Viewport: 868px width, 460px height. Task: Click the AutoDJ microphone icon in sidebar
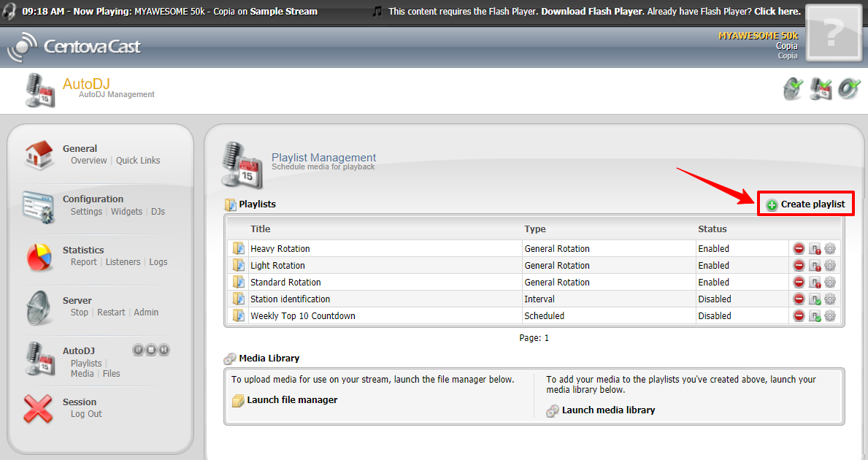(39, 359)
